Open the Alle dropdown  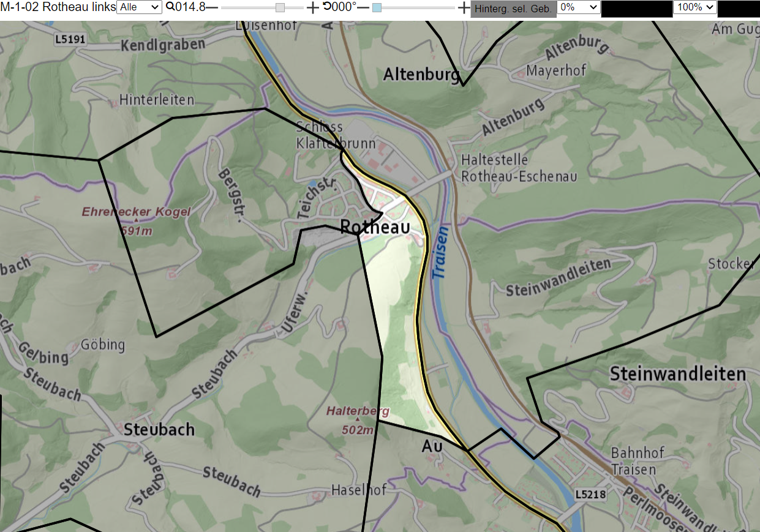click(x=139, y=7)
